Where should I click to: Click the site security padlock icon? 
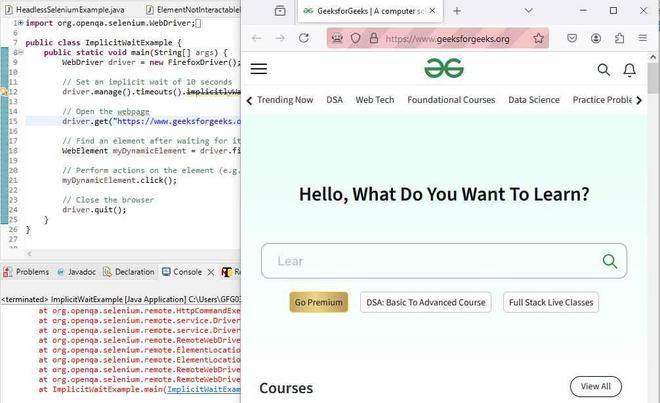click(x=374, y=38)
